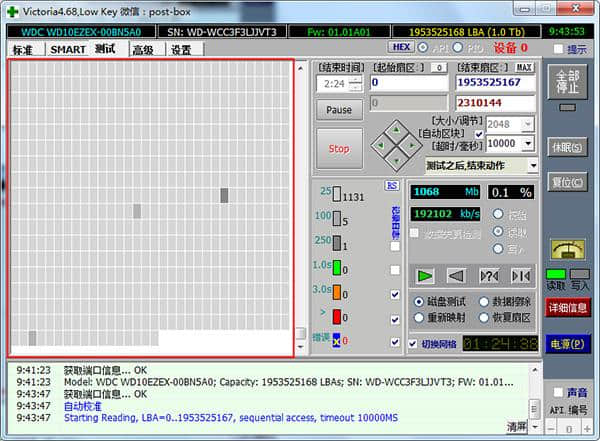The width and height of the screenshot is (600, 441).
Task: Select the 数据擦除 (erase) radio option
Action: (485, 302)
